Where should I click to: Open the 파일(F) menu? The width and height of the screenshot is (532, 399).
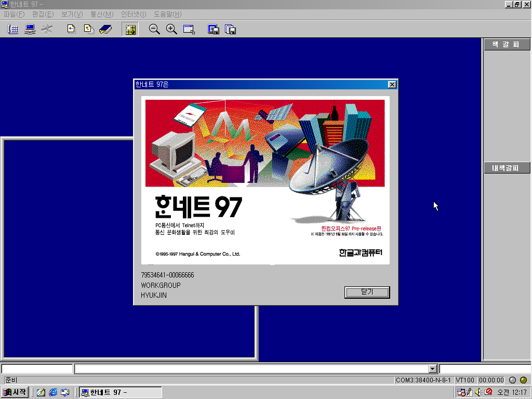point(14,14)
